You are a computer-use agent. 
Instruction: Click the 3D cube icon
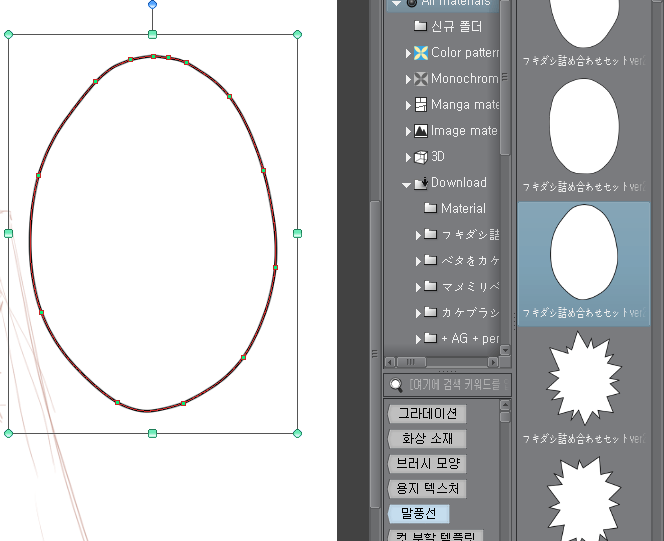[x=421, y=157]
